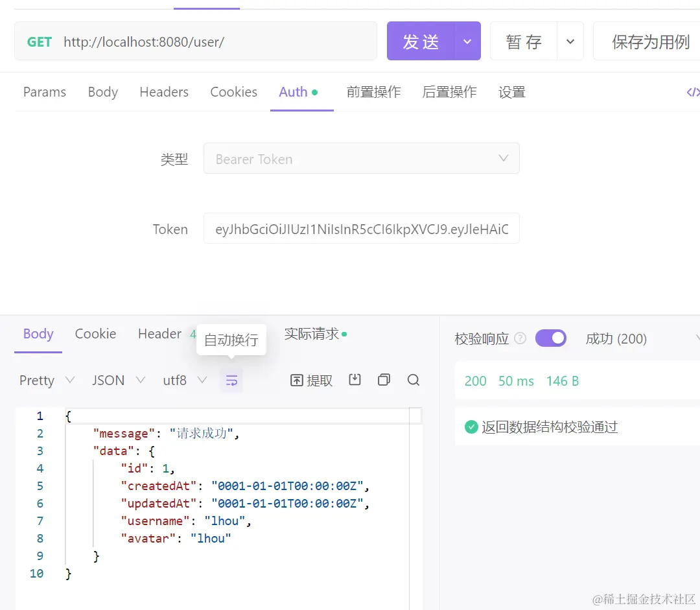Open the 前置操作 tab
This screenshot has width=700, height=610.
tap(374, 92)
